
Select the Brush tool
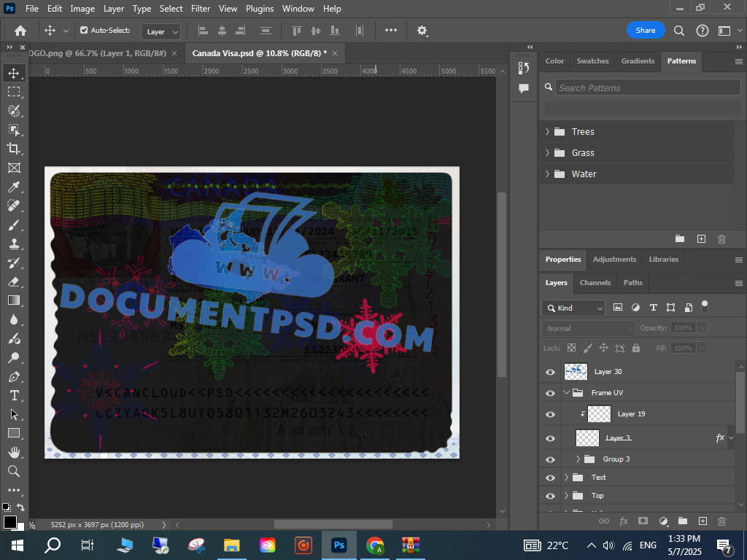click(14, 225)
